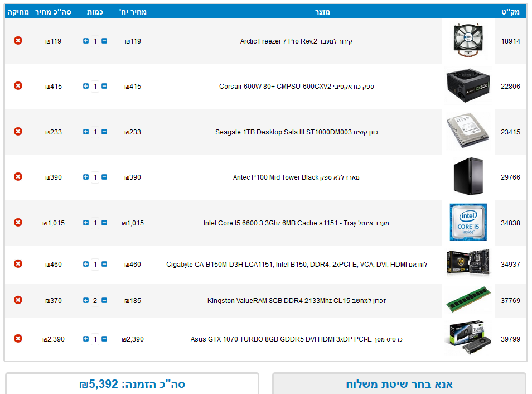Remove the Asus GTX 1070 TURBO item
Screen dimensions: 532x394
[18, 338]
